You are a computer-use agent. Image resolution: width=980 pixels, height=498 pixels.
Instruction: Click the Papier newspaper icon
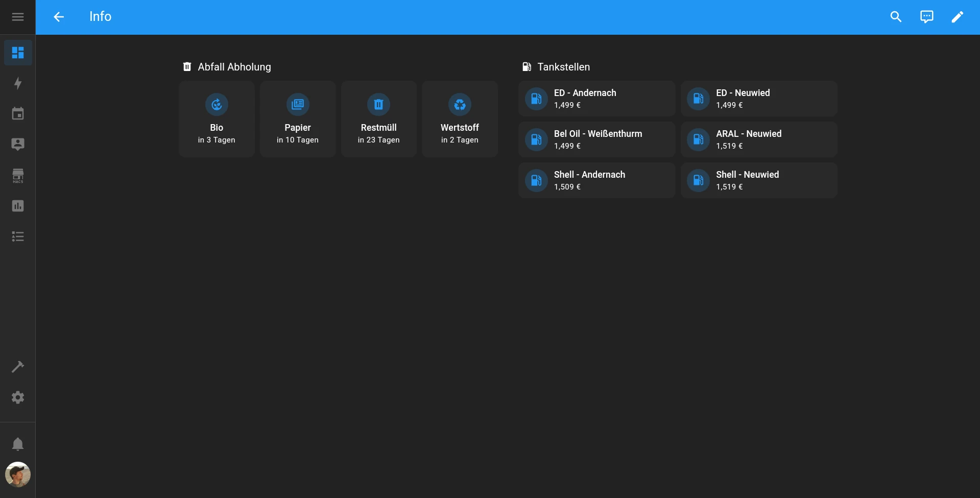point(298,105)
